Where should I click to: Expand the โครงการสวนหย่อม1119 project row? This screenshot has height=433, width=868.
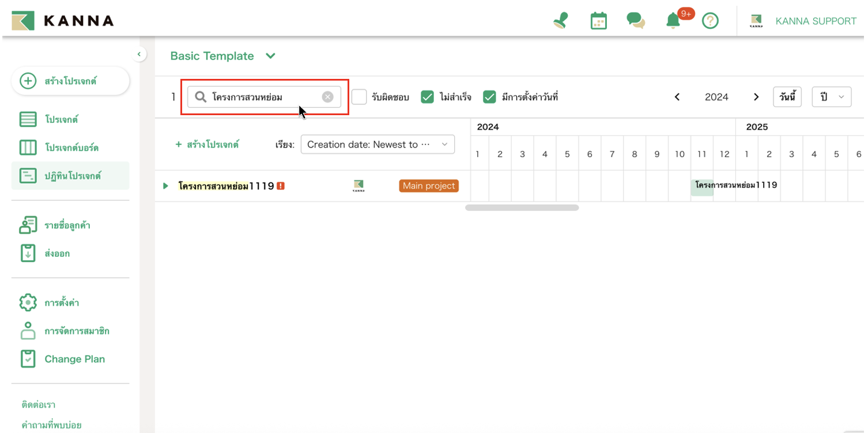click(165, 186)
